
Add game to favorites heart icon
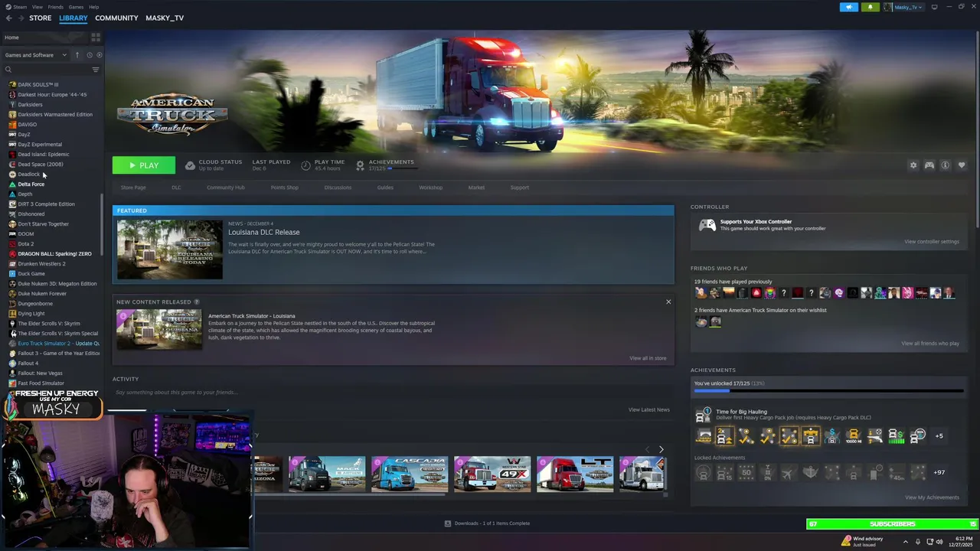point(962,165)
